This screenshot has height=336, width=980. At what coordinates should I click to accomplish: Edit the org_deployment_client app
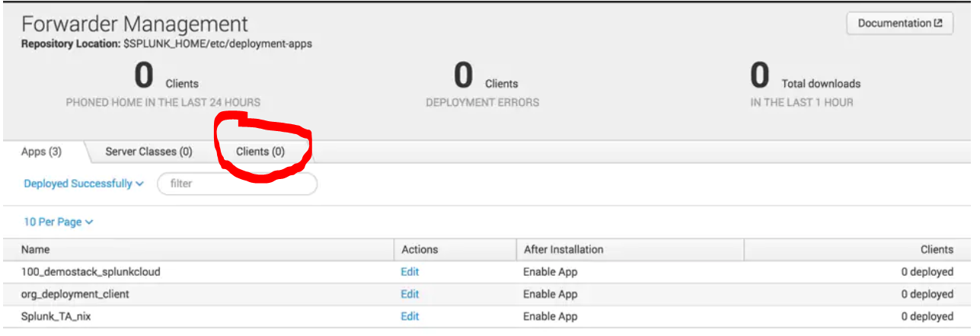410,294
